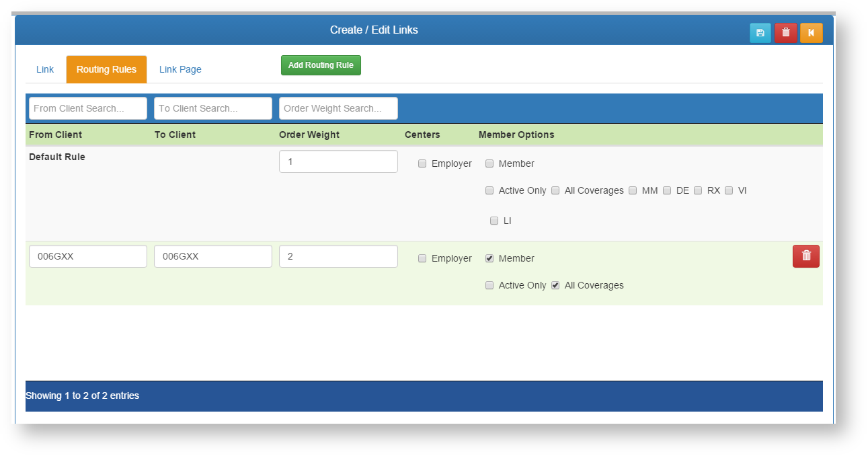Enable the MM coverage checkbox
This screenshot has width=868, height=456.
click(x=633, y=190)
